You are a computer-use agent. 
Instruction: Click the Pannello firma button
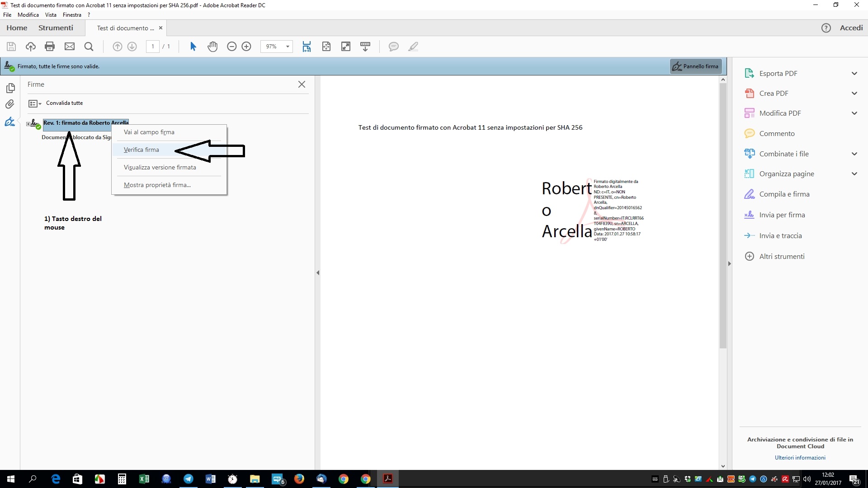pos(696,66)
